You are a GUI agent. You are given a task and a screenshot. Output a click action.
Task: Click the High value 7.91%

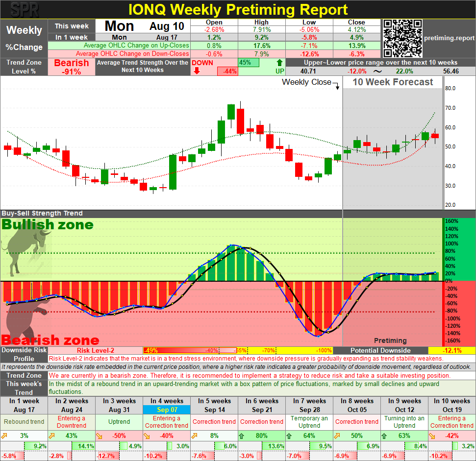point(262,30)
